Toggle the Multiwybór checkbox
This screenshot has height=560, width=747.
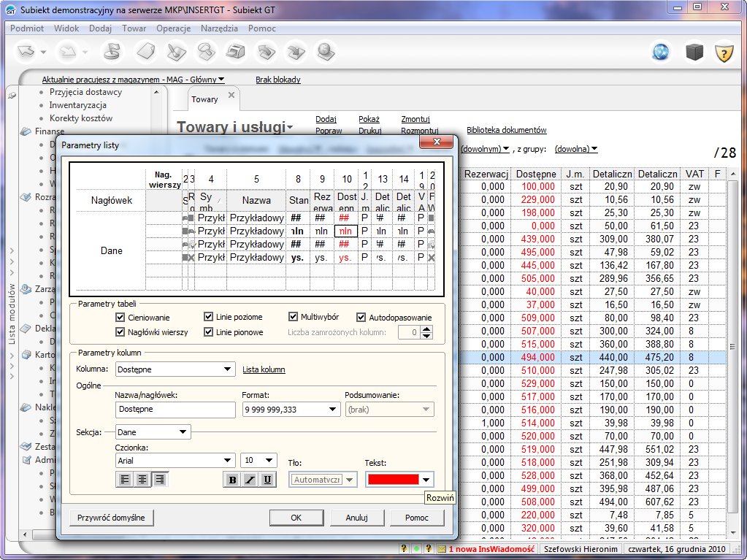[294, 317]
